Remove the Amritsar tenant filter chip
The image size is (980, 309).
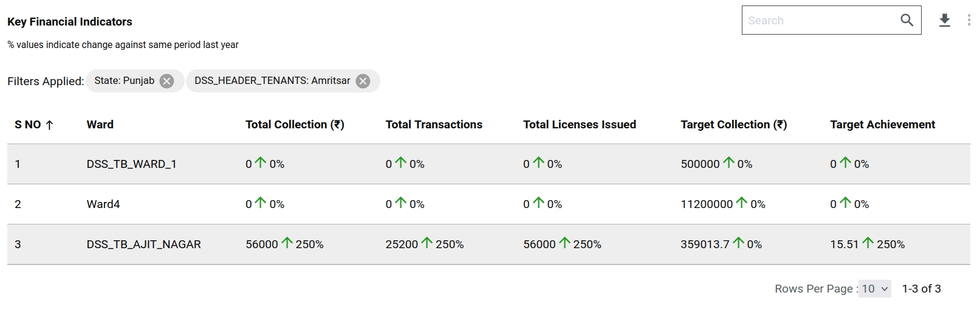363,81
